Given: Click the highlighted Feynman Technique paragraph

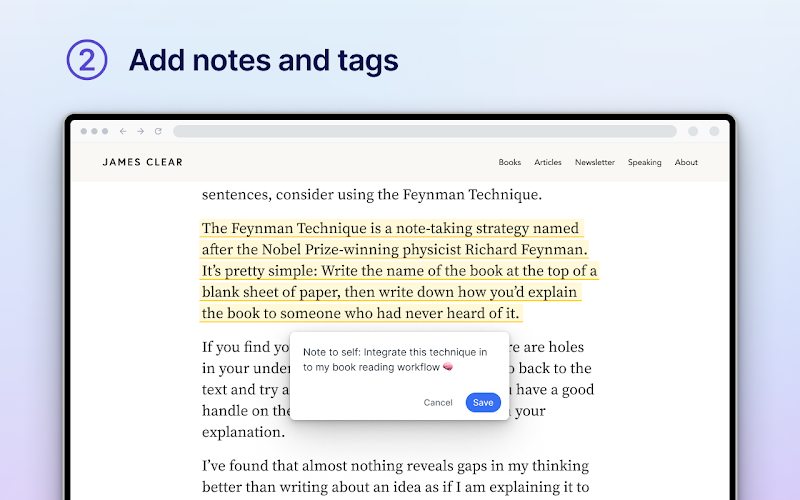Looking at the screenshot, I should (x=399, y=270).
